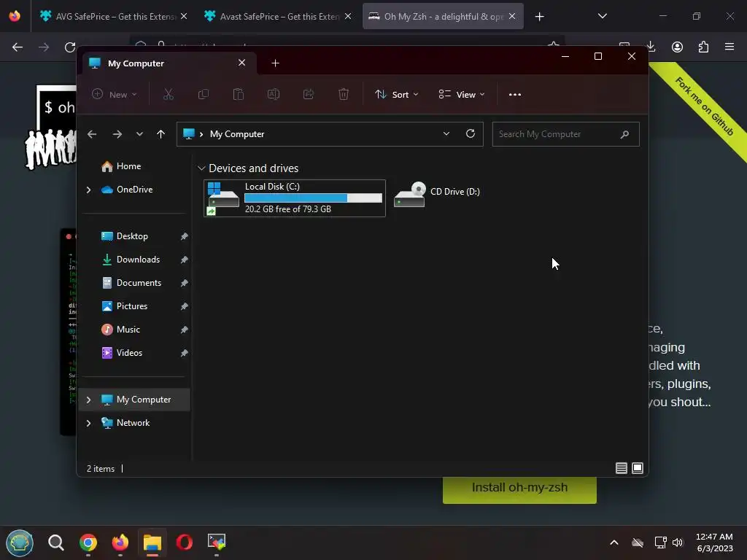Open Firefox downloads panel

pyautogui.click(x=651, y=47)
